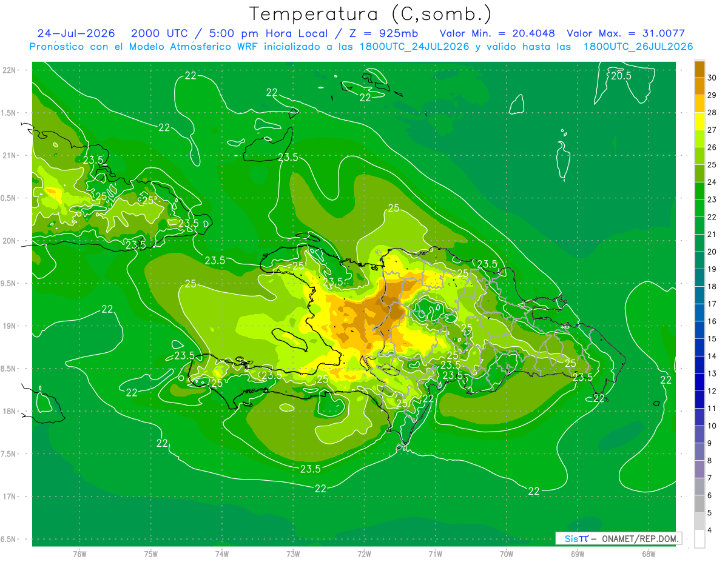Click the '17N' latitude axis label

click(8, 497)
